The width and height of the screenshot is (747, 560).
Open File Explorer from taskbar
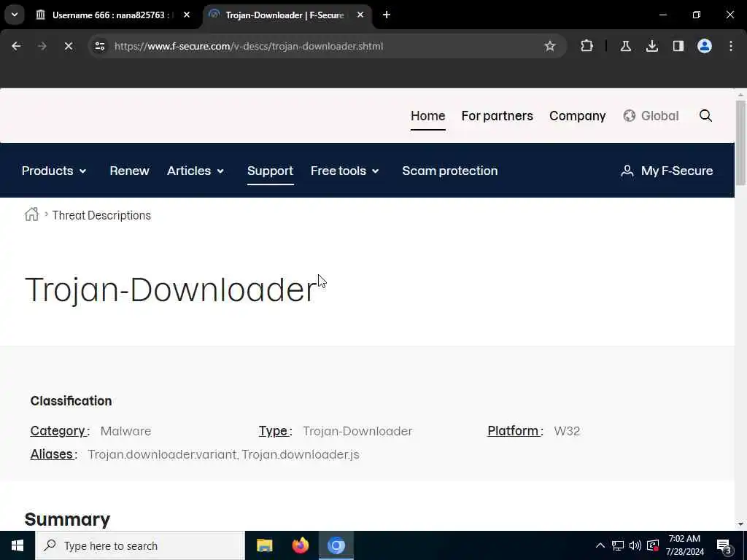pos(264,545)
